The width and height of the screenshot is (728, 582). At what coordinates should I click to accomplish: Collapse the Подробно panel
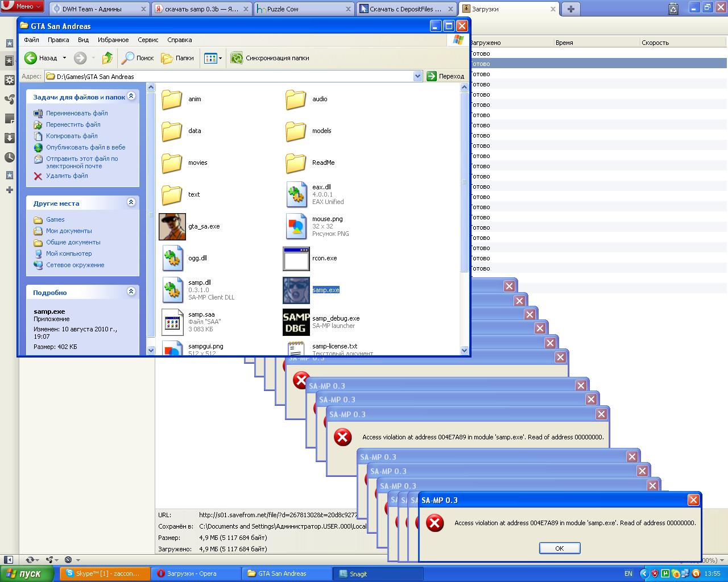tap(131, 292)
